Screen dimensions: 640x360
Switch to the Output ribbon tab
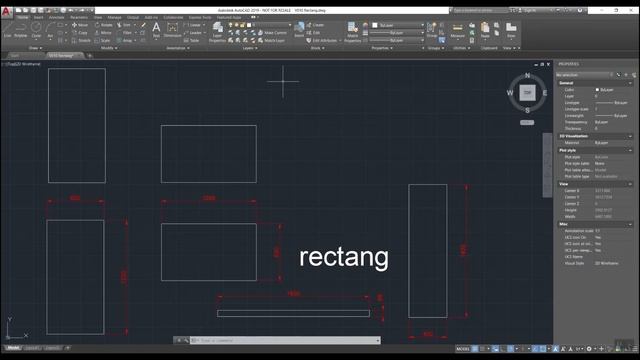(133, 18)
